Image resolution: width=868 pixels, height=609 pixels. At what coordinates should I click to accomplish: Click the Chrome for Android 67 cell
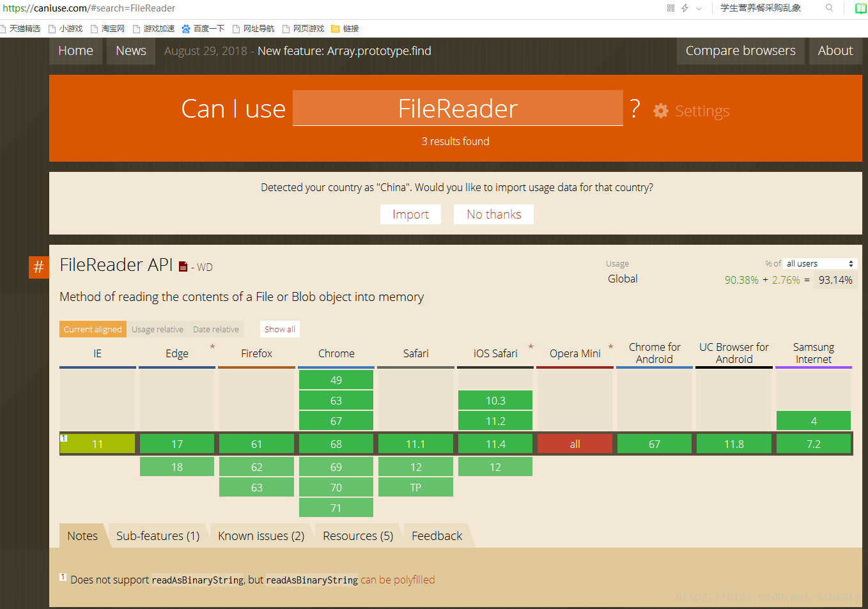point(655,443)
